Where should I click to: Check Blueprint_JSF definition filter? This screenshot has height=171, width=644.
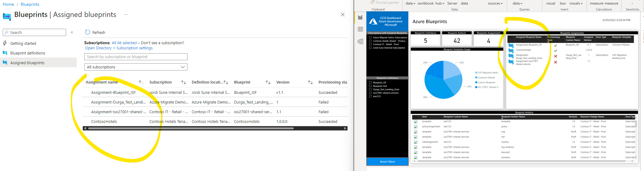point(370,82)
